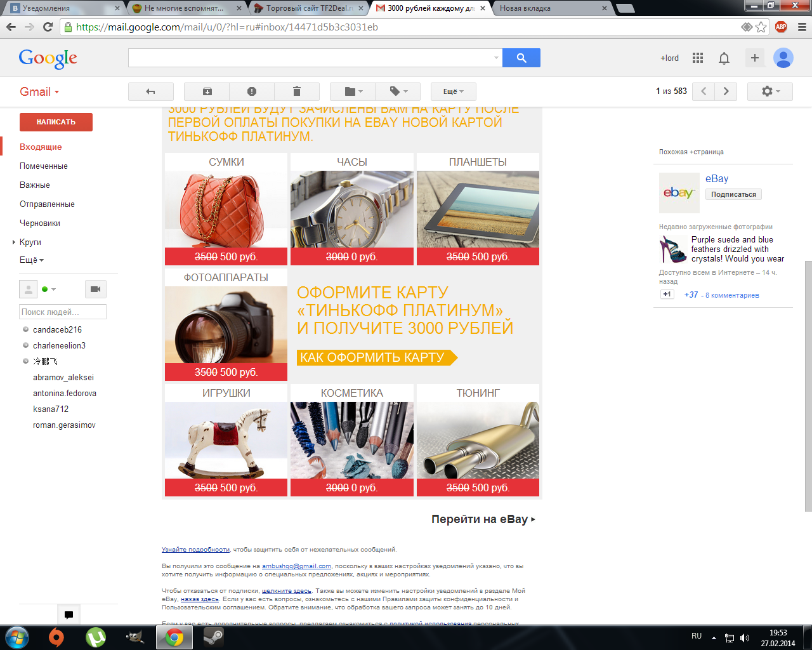This screenshot has width=812, height=650.
Task: Expand the sidebar Ещё more labels
Action: click(x=32, y=260)
